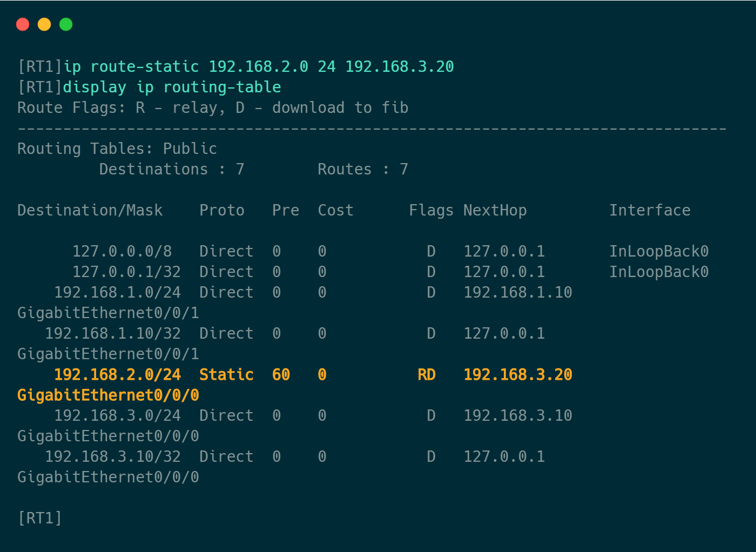Click the red close window button
Image resolution: width=756 pixels, height=552 pixels.
(23, 24)
